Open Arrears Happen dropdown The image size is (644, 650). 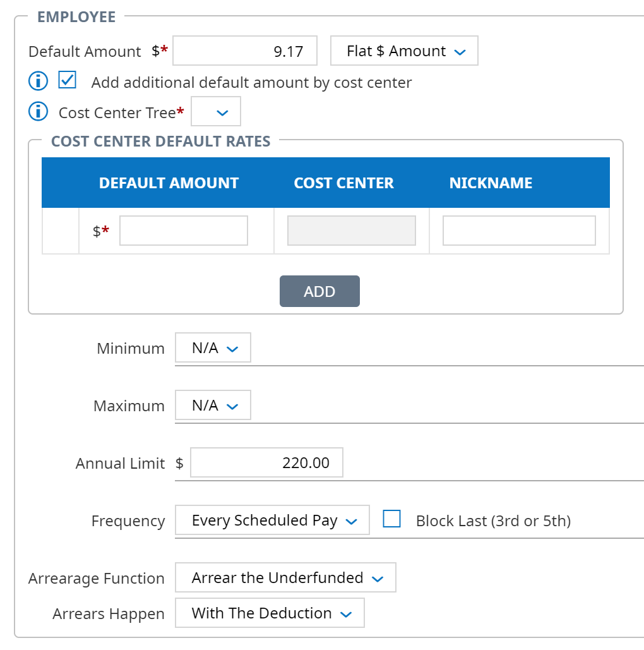(270, 613)
